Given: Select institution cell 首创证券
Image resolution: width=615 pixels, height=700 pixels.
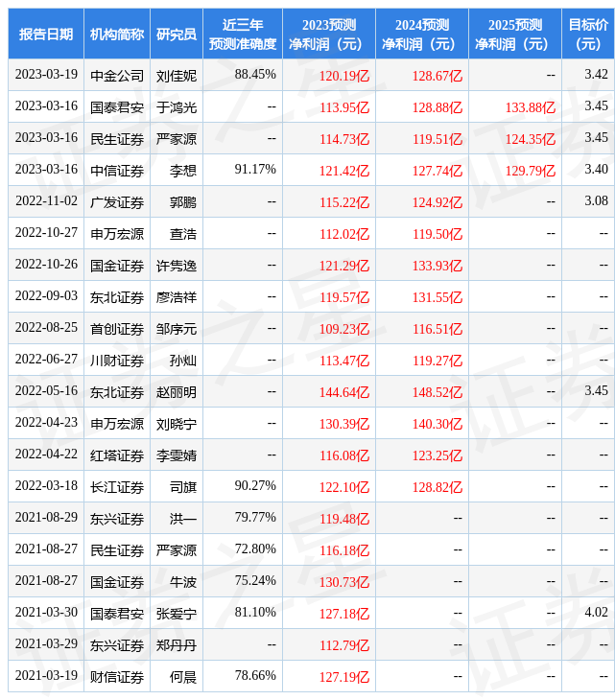Looking at the screenshot, I should click(x=117, y=329).
